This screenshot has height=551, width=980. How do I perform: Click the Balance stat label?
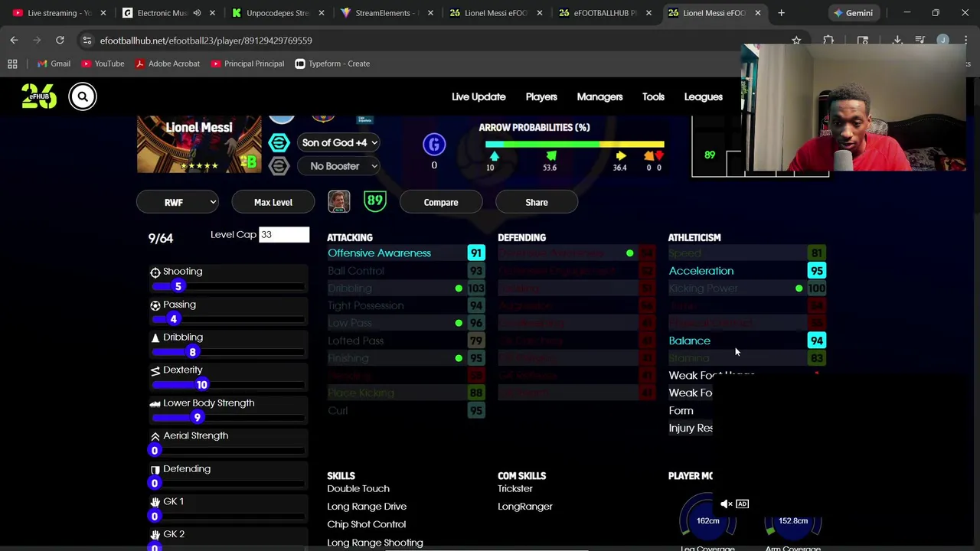pos(689,341)
